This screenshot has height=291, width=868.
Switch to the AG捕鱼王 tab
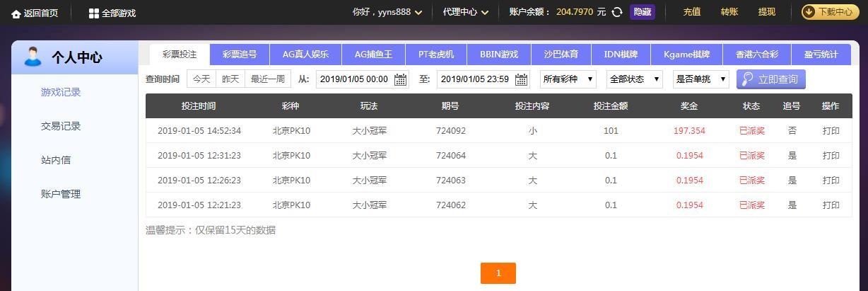373,55
